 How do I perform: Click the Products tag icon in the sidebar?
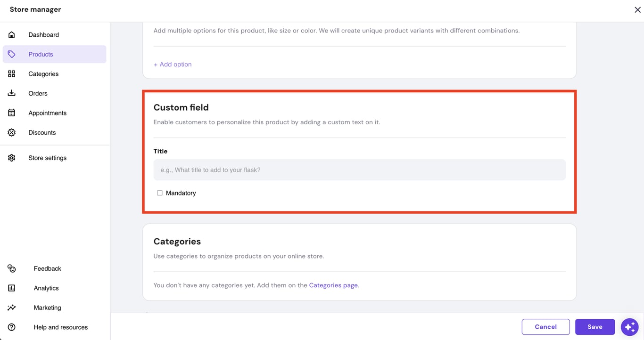pos(11,54)
